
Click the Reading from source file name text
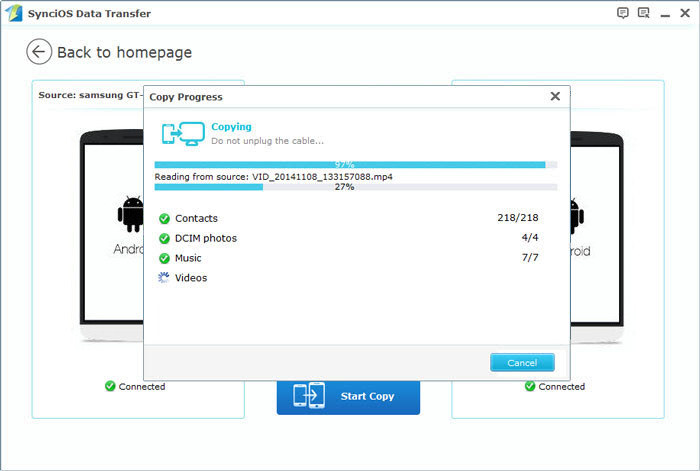274,177
